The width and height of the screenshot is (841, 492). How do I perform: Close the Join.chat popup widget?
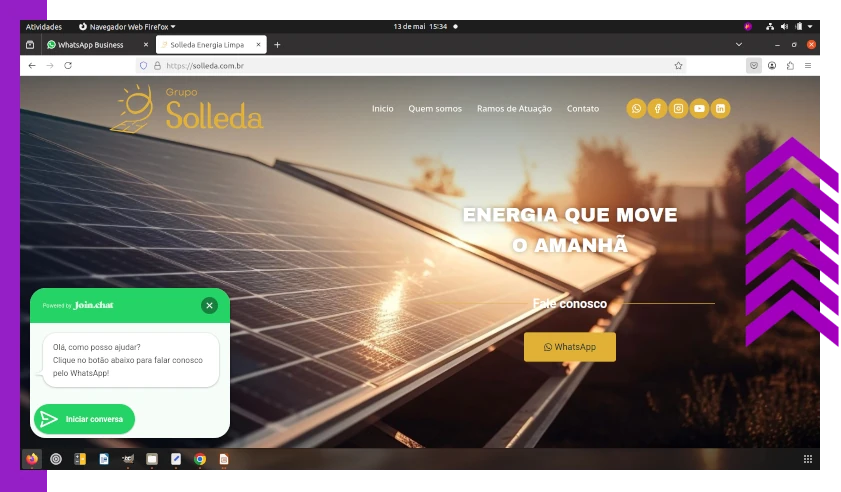point(209,305)
